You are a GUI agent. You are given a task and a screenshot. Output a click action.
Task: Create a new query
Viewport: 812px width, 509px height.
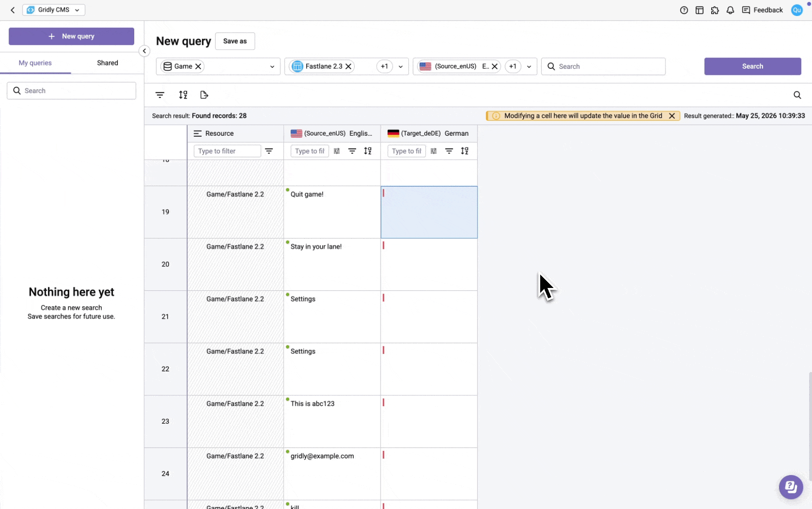tap(72, 36)
